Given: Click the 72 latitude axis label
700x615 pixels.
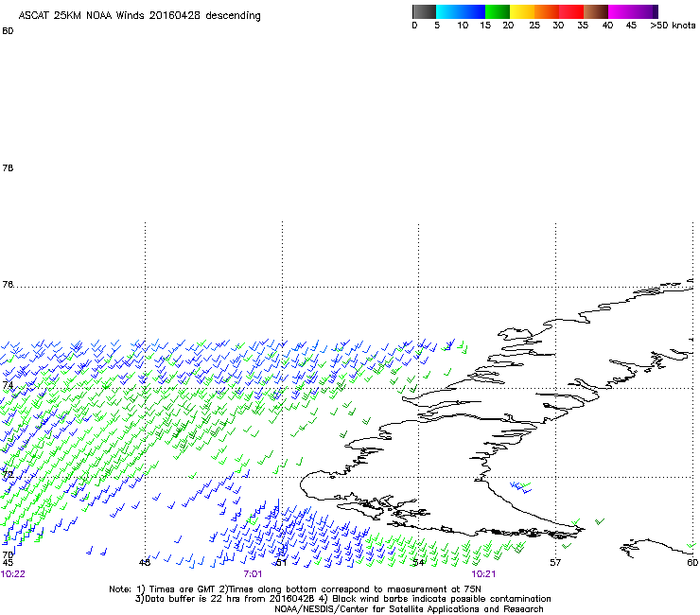Looking at the screenshot, I should 8,474.
